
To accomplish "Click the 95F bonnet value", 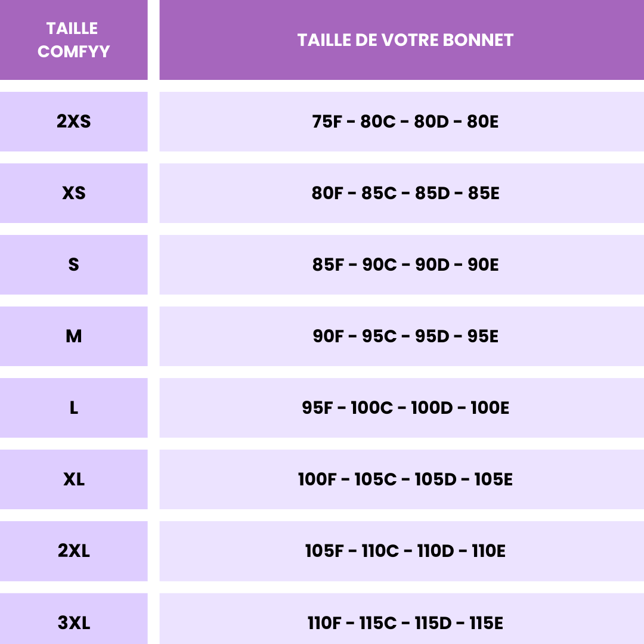I will click(x=317, y=408).
